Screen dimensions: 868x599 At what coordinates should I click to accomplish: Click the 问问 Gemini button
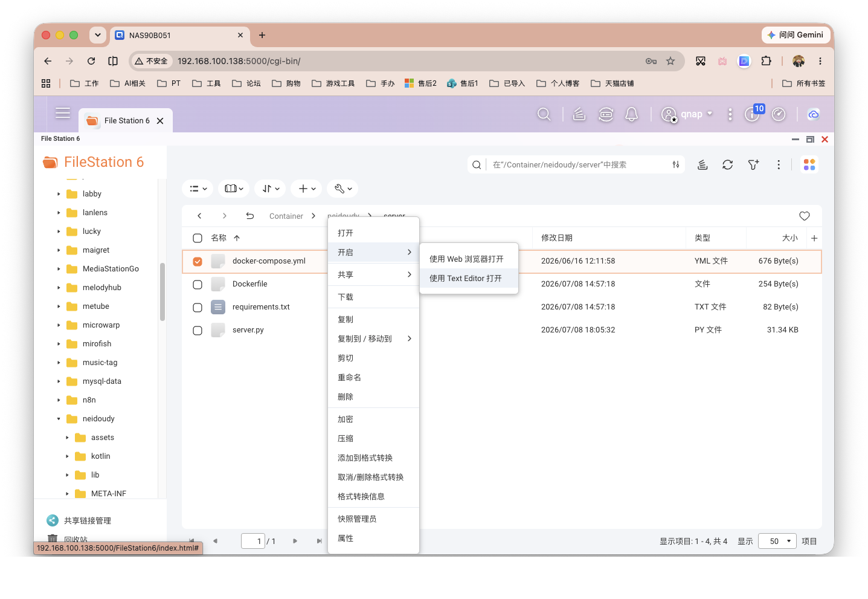795,35
